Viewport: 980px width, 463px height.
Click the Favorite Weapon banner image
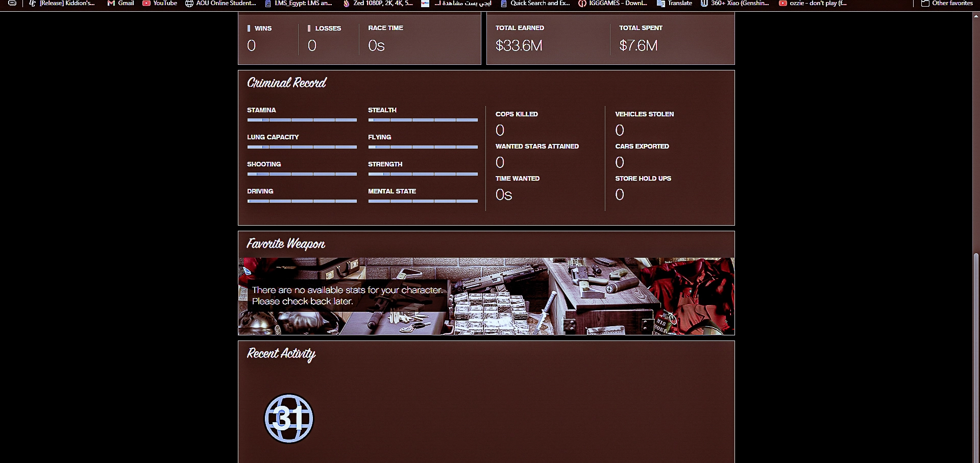(x=486, y=296)
